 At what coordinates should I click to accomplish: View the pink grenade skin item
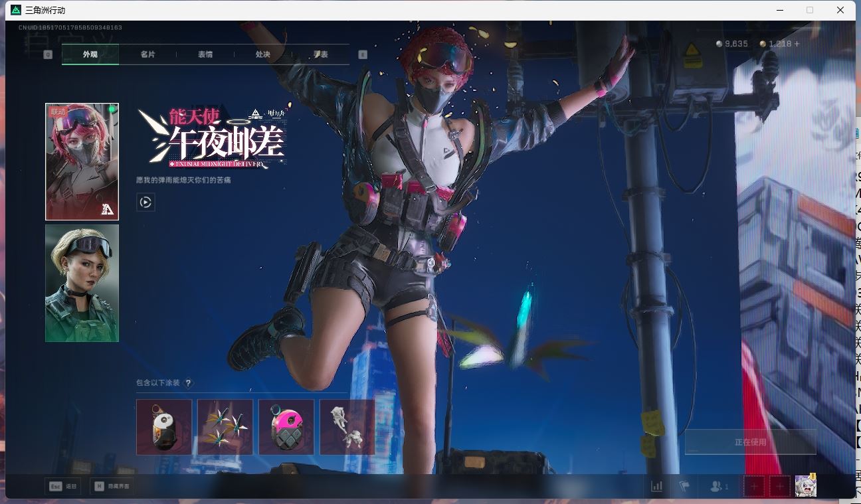pyautogui.click(x=286, y=427)
